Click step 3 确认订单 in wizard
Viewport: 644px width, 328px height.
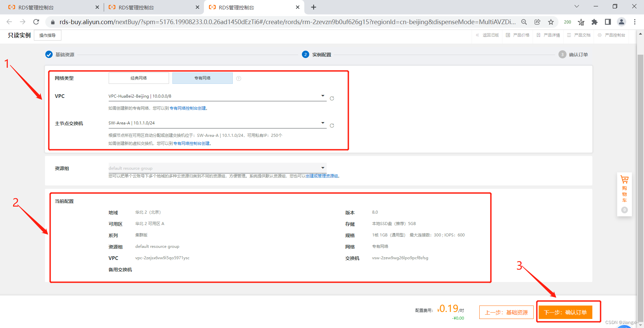[x=573, y=55]
